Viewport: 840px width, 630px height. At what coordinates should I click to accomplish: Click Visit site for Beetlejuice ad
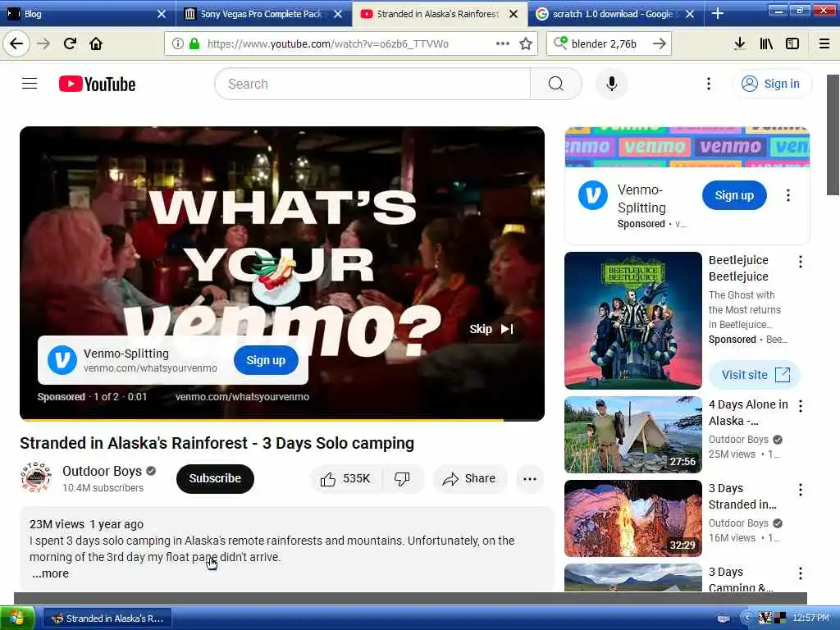click(755, 374)
